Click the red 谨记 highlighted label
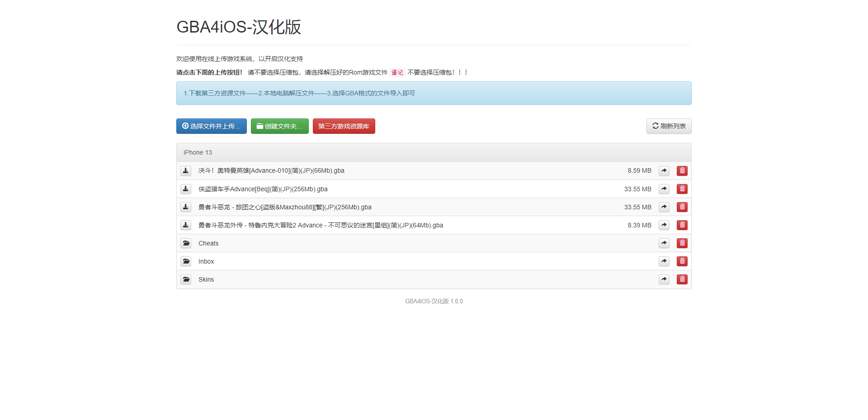The image size is (868, 420). pos(397,72)
